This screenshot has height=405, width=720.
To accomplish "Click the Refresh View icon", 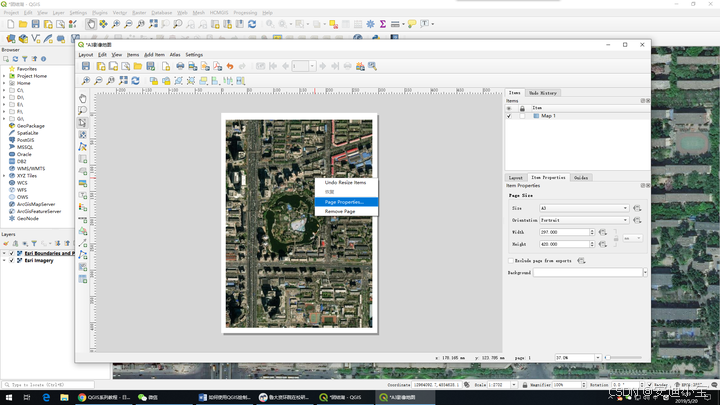I will 137,80.
